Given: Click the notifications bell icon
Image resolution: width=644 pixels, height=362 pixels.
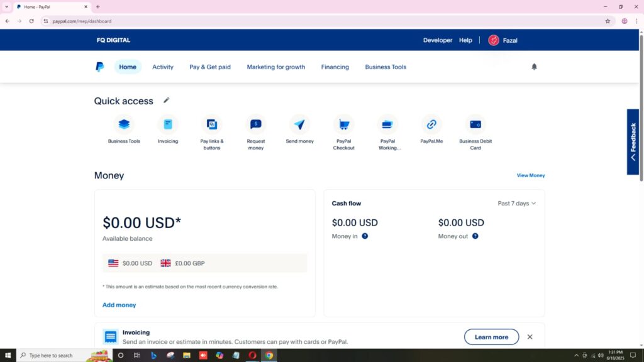Looking at the screenshot, I should (534, 67).
